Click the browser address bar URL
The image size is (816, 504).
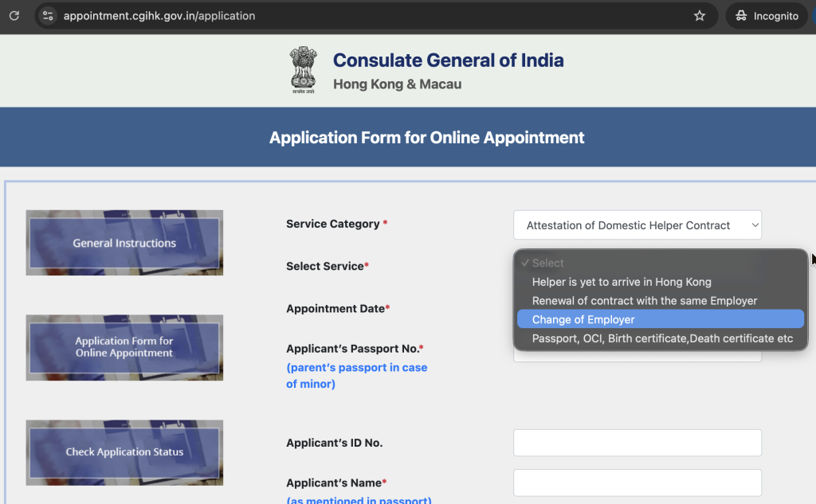click(159, 16)
